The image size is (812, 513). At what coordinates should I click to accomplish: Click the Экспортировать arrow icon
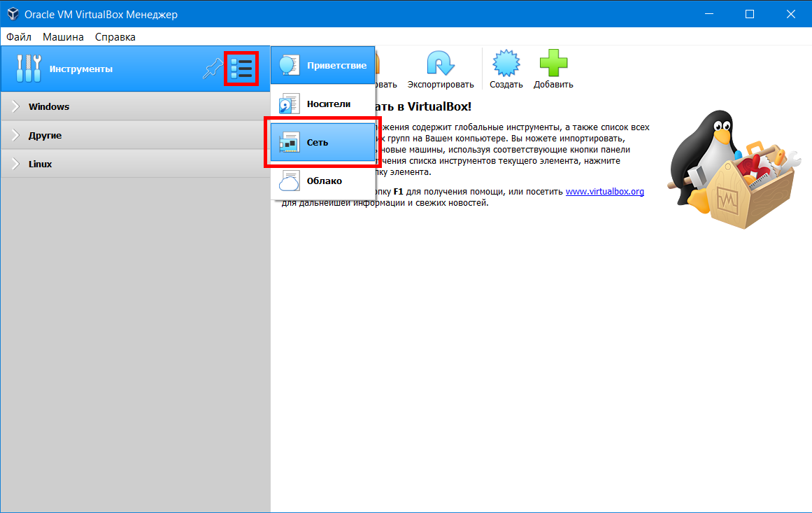tap(440, 64)
